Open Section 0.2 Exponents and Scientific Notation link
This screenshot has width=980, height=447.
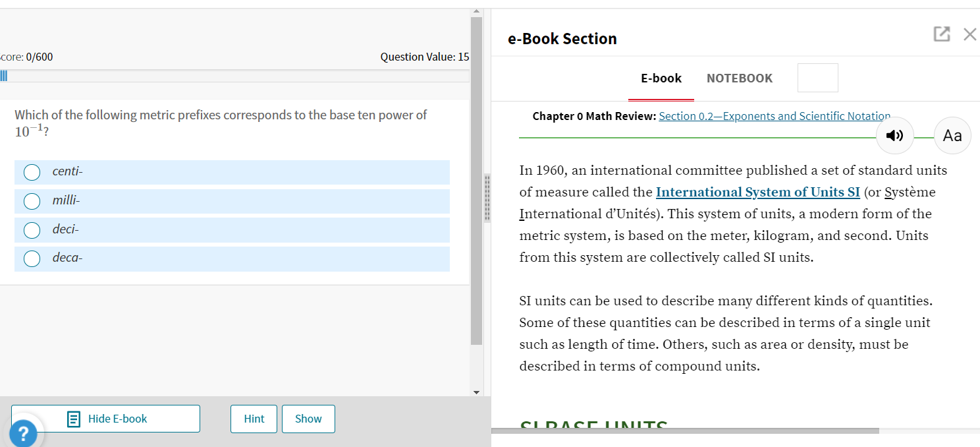[775, 116]
